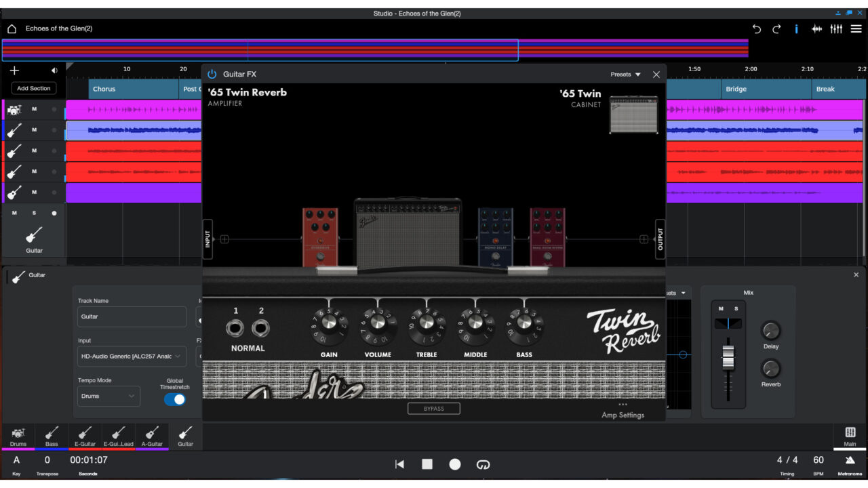Open the Tempo Mode Drums dropdown
Screen dimensions: 868x488
109,396
